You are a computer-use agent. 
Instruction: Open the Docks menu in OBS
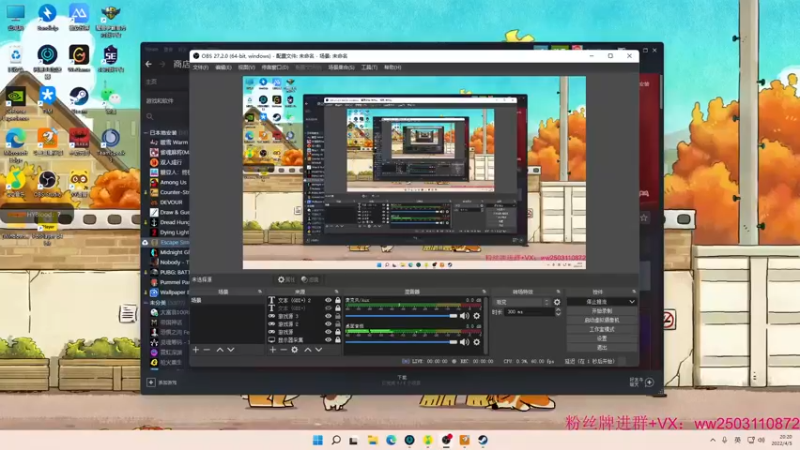coord(275,67)
